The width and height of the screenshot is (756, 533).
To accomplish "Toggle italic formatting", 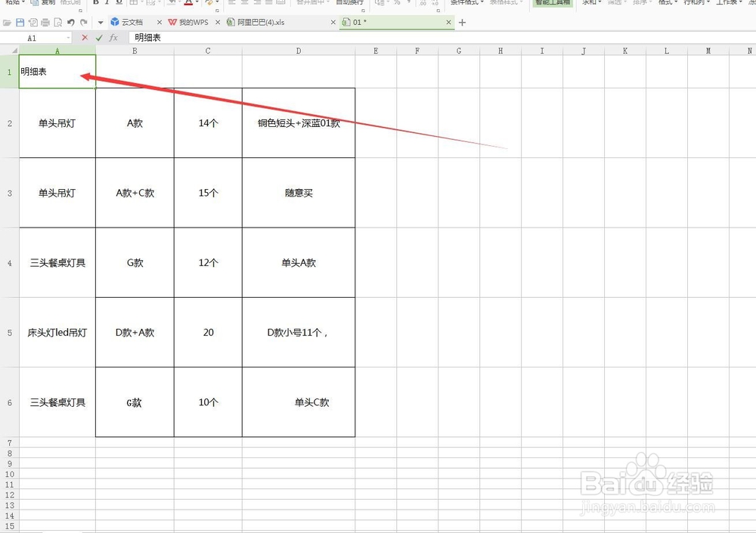I will pos(108,4).
